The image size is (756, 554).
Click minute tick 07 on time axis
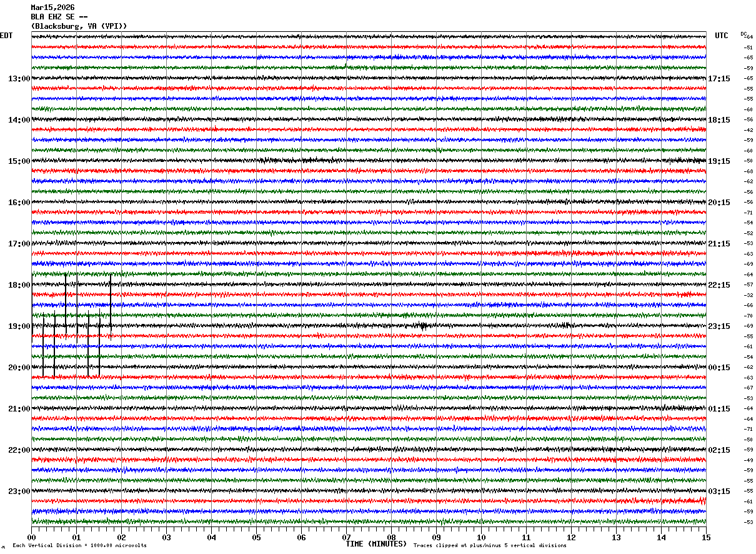[346, 537]
